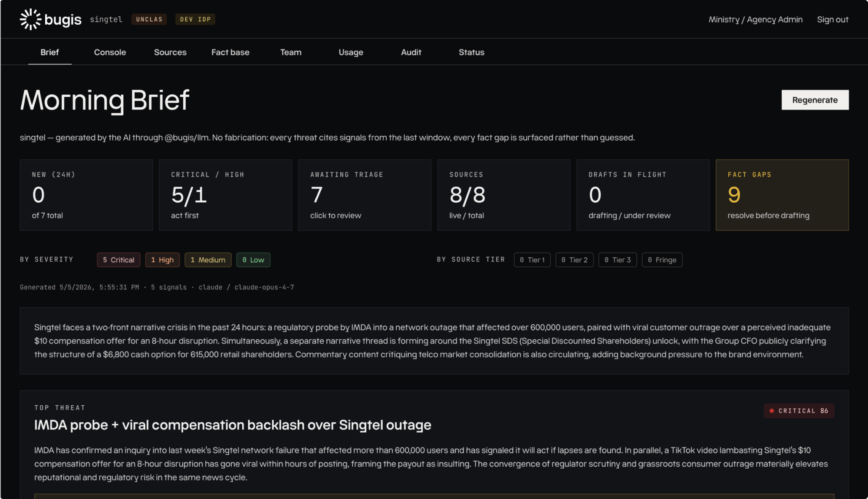Open the Drafts in Flight card
This screenshot has height=499, width=868.
click(x=643, y=195)
